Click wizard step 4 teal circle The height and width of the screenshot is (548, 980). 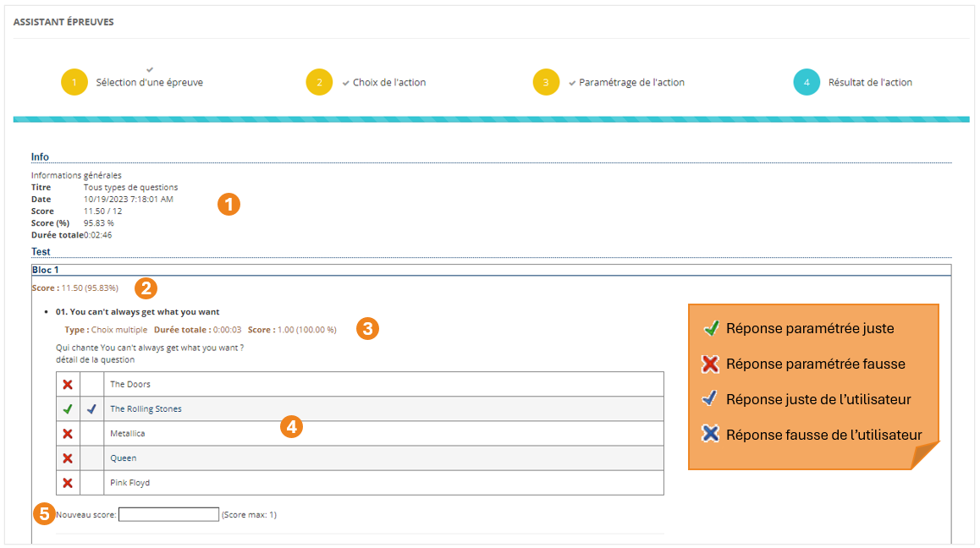coord(807,83)
